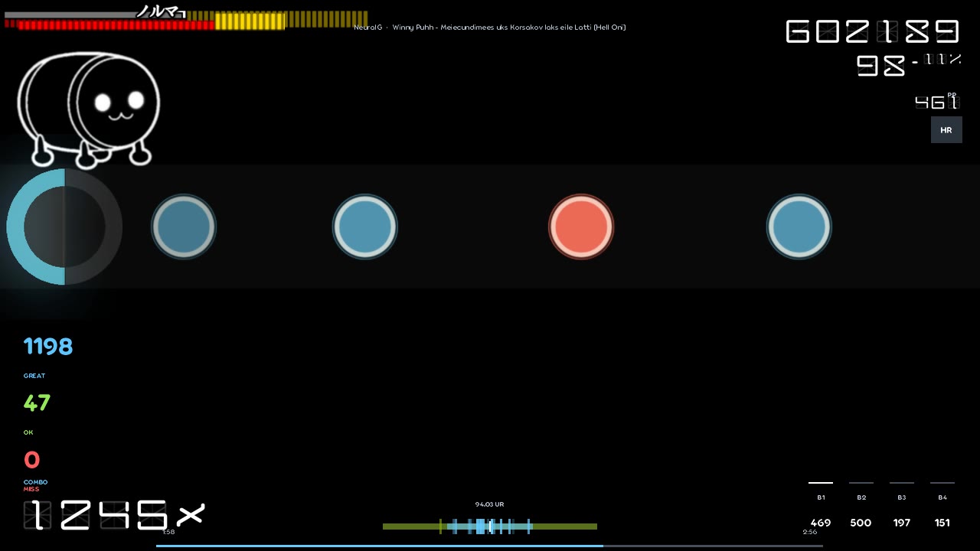Click the 1245x combo counter
The height and width of the screenshot is (551, 980).
[x=114, y=515]
